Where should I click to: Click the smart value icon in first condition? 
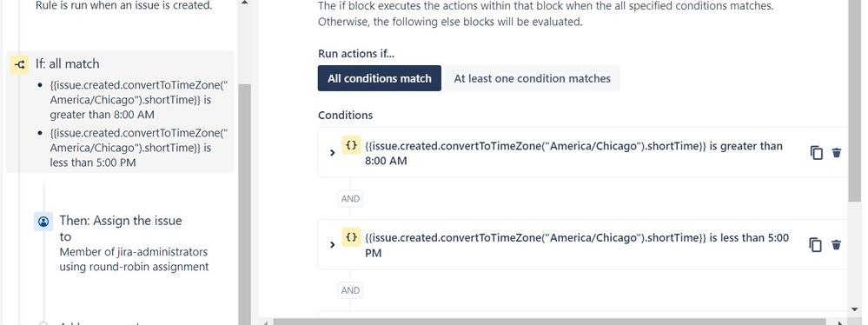351,145
